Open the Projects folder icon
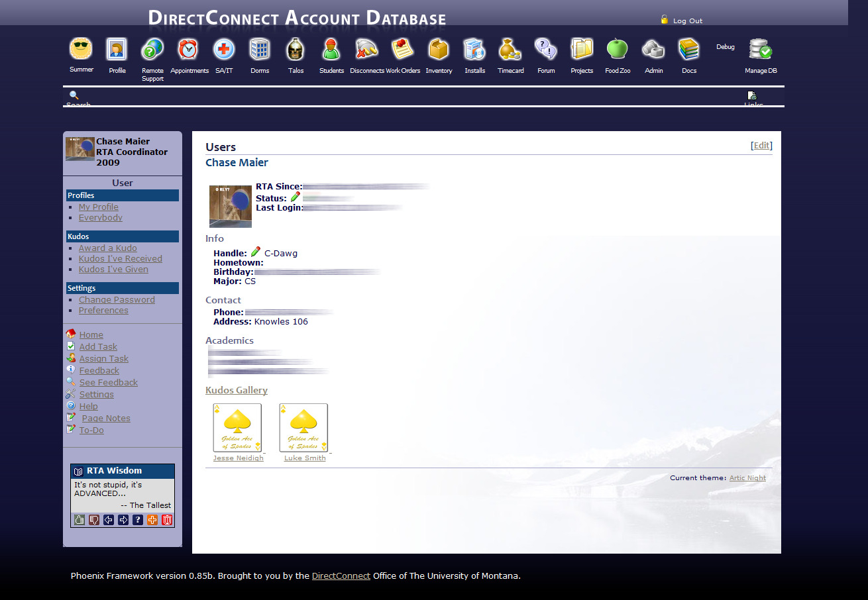The height and width of the screenshot is (600, 868). 582,49
